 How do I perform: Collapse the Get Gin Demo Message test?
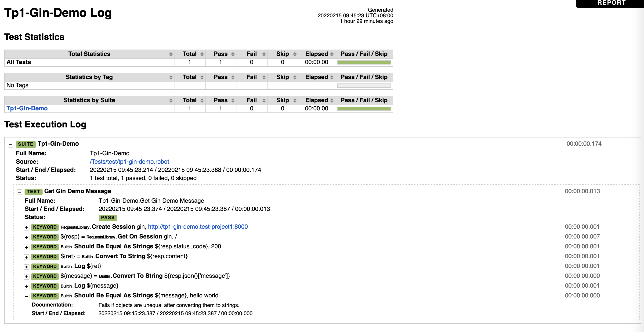point(19,192)
